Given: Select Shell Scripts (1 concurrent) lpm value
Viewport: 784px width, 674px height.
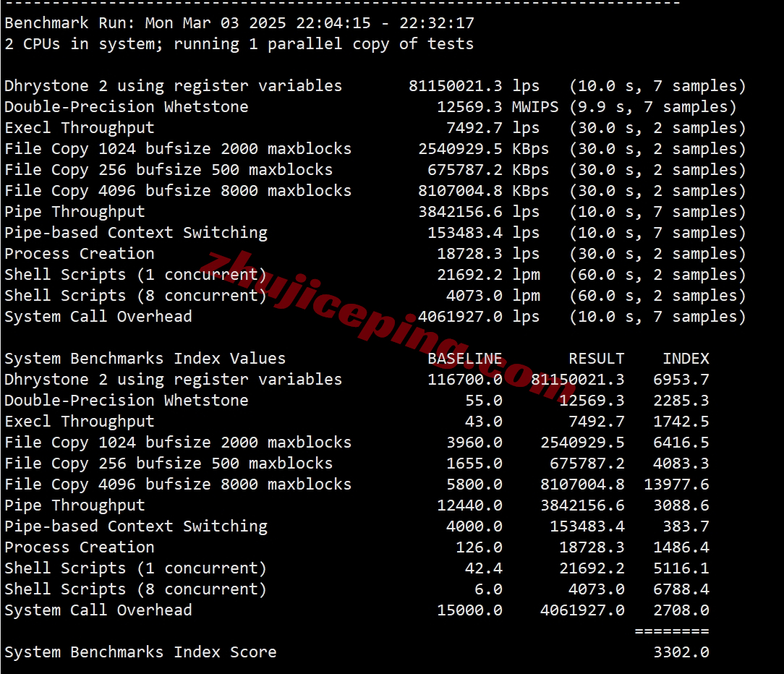Looking at the screenshot, I should [x=488, y=275].
